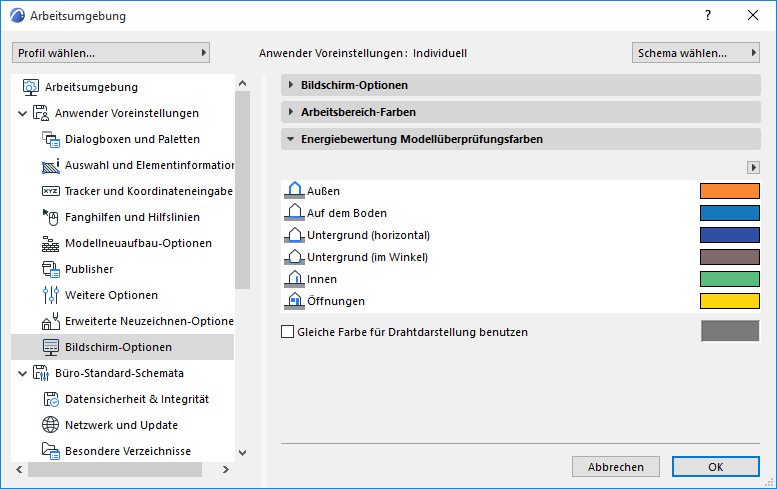Click the Netzwerk und Update globe icon

[x=51, y=425]
